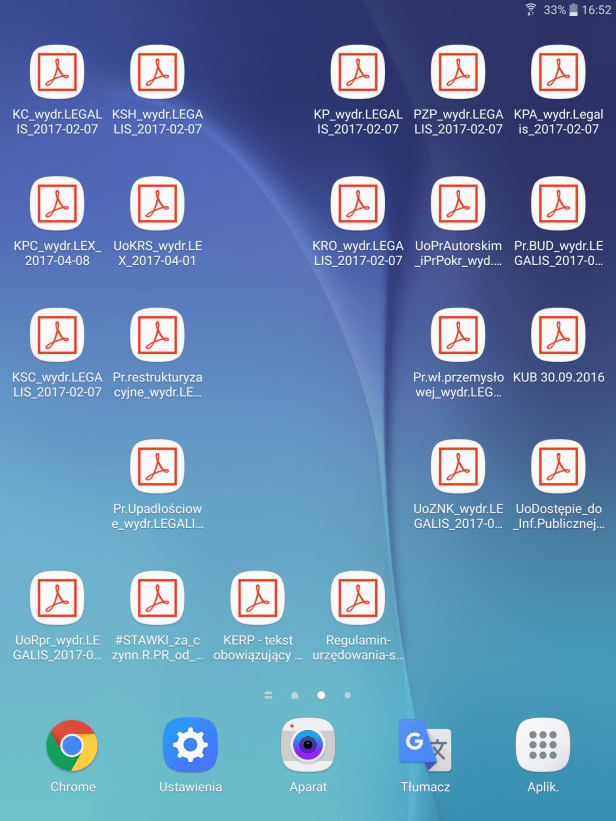Viewport: 616px width, 821px height.
Task: Open Ustawienia settings app
Action: (x=190, y=745)
